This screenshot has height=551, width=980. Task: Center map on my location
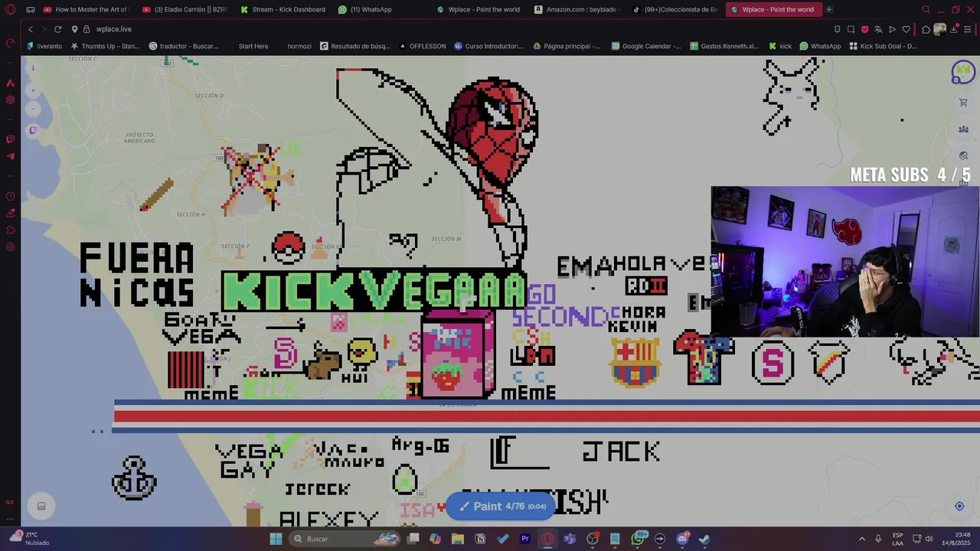(959, 506)
